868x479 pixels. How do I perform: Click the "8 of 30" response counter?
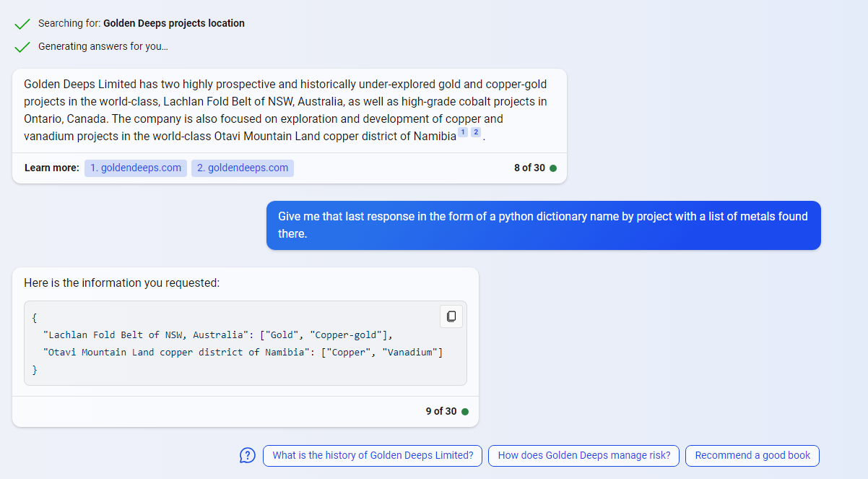[x=529, y=168]
